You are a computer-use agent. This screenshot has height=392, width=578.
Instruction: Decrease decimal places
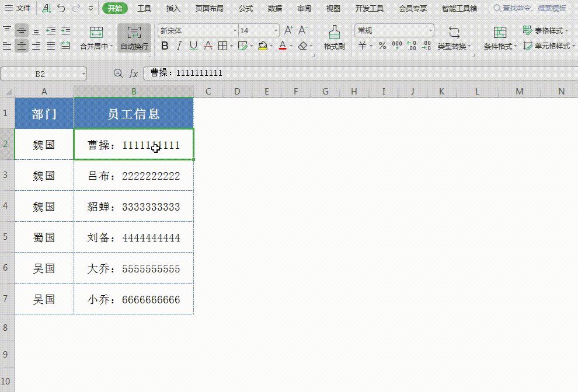426,45
